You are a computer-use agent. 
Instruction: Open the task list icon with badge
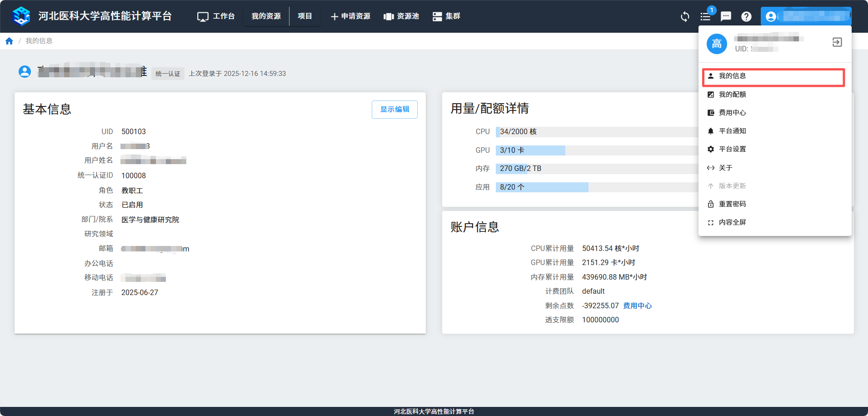click(x=705, y=17)
